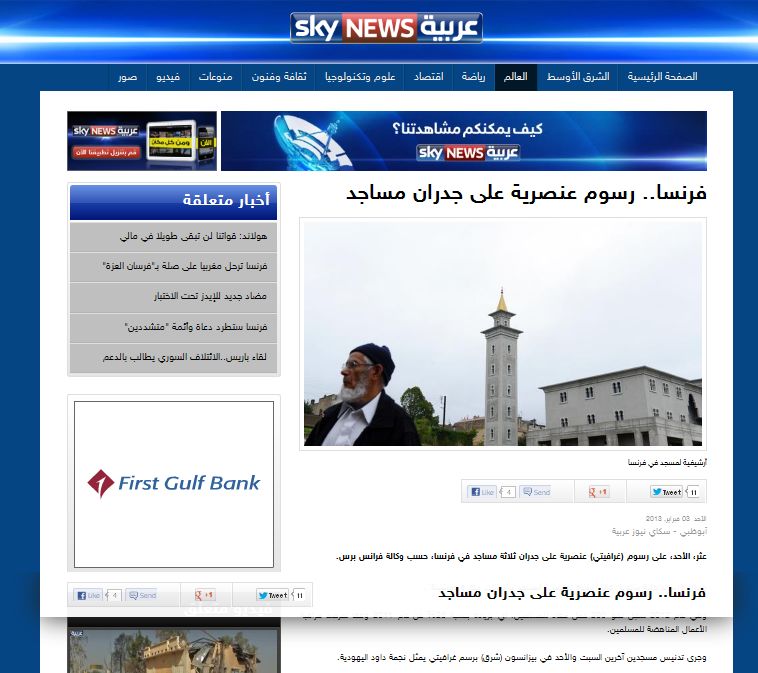758x673 pixels.
Task: Click Facebook Like button below the article photo
Action: coord(482,492)
